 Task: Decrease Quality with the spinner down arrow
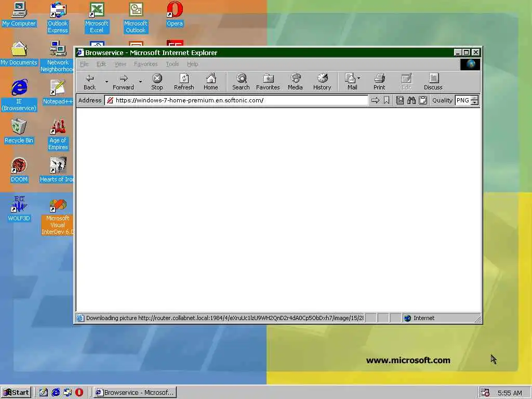click(475, 102)
